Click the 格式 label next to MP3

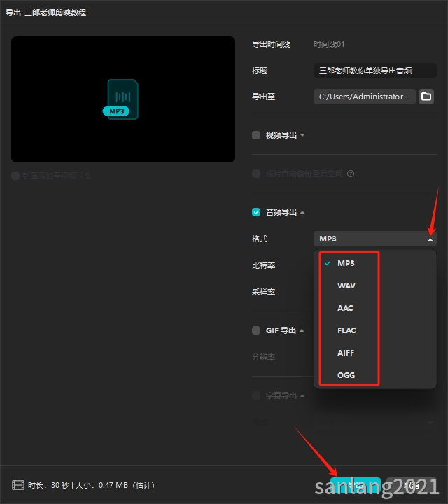pyautogui.click(x=260, y=239)
